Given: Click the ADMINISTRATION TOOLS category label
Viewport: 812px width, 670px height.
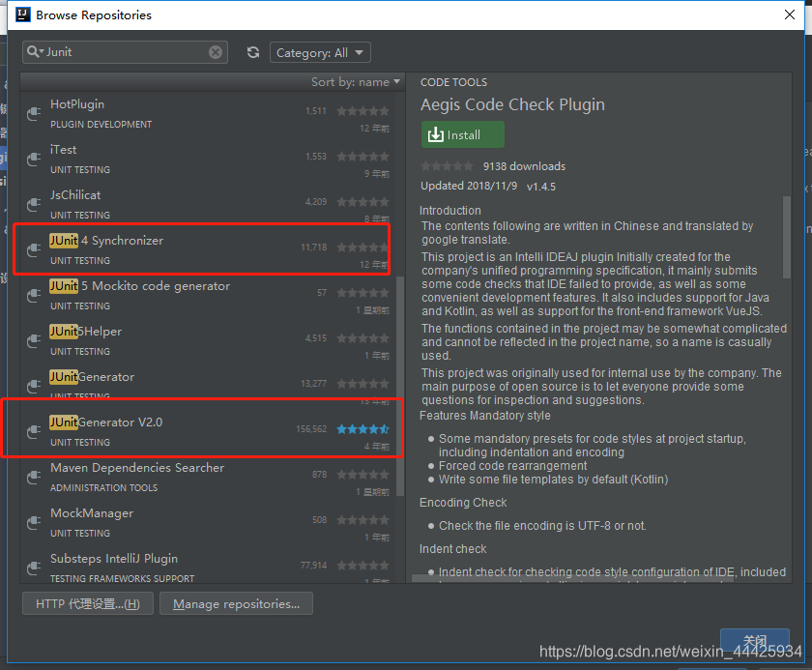Looking at the screenshot, I should [x=104, y=487].
